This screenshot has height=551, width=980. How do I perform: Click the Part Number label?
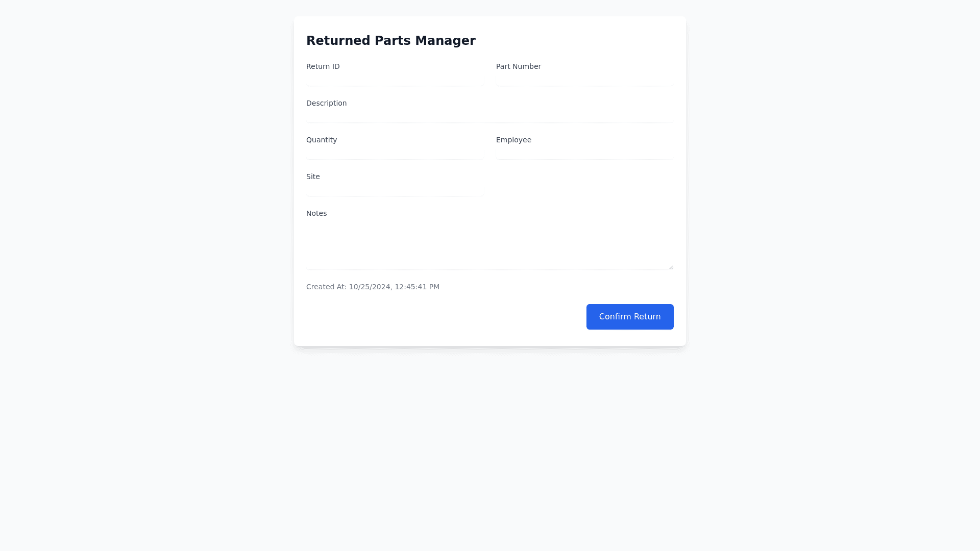(x=518, y=66)
